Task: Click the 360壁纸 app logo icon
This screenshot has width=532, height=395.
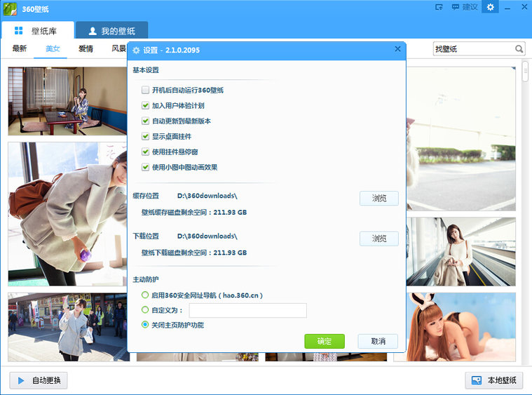Action: click(11, 9)
